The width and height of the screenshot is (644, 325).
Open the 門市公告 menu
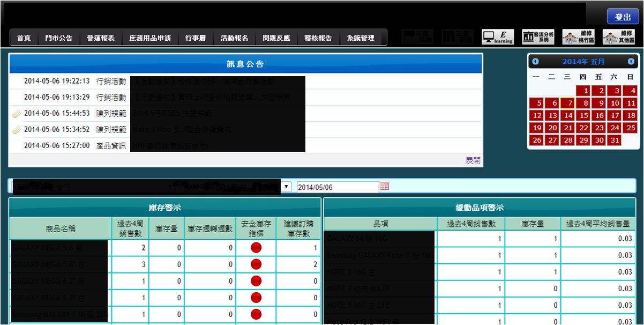(59, 38)
